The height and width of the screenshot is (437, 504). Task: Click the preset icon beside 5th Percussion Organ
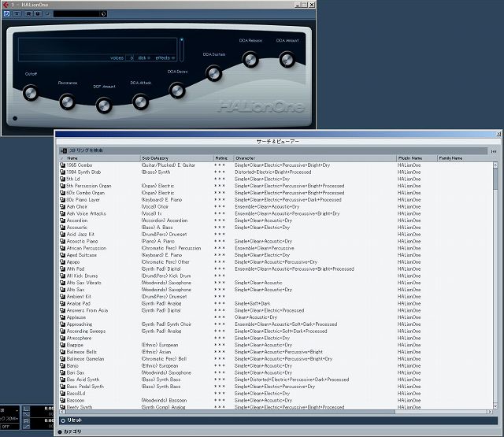[63, 186]
